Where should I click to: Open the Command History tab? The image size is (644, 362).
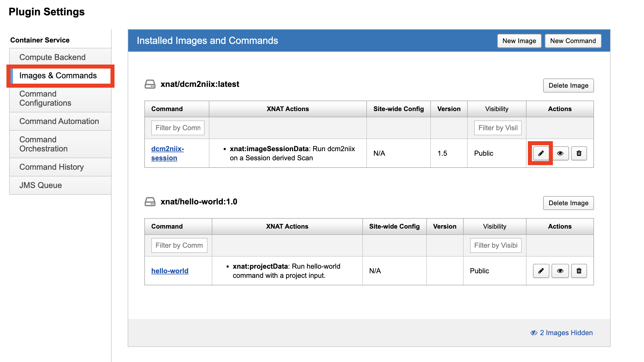tap(52, 167)
